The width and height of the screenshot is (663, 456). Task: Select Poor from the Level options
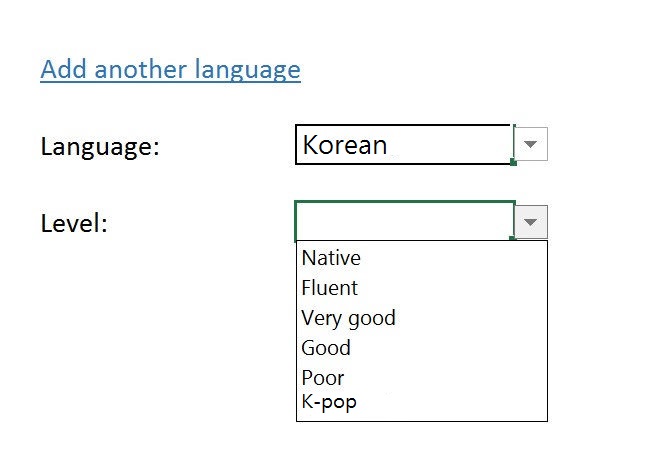[x=323, y=378]
